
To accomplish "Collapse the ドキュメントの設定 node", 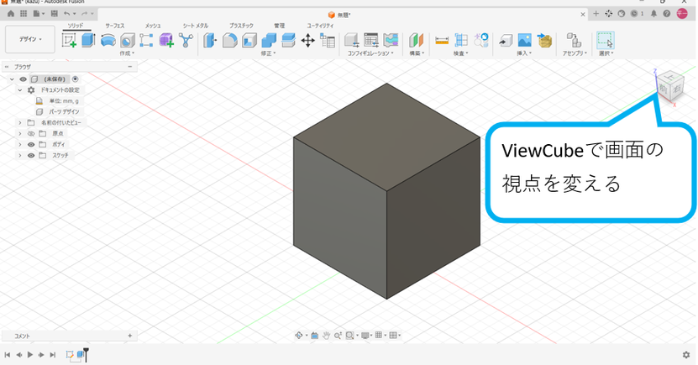I will tap(20, 90).
